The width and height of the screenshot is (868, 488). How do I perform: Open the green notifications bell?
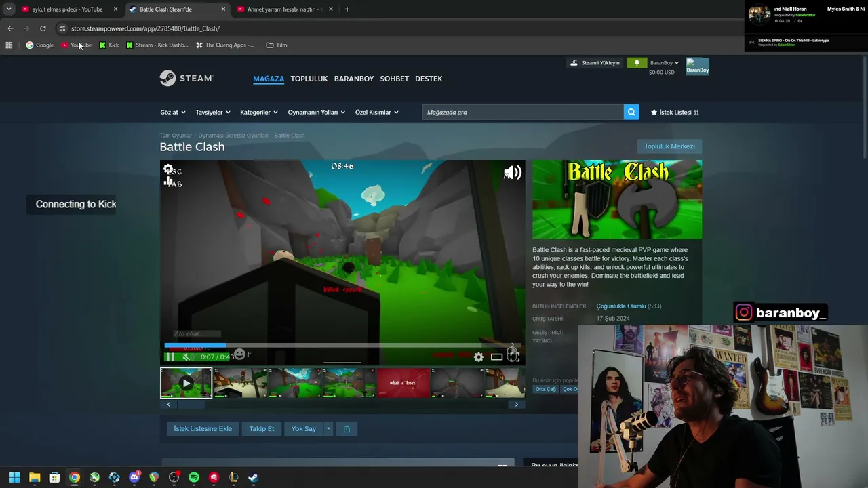637,63
